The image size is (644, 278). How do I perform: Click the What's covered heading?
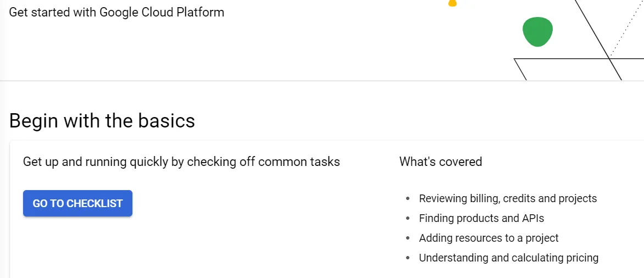[x=441, y=162]
